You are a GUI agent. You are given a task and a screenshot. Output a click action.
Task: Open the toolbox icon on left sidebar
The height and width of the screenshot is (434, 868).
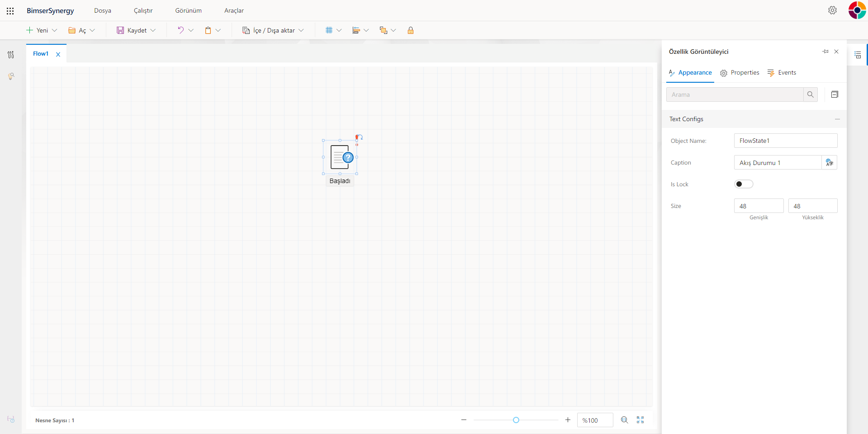(11, 55)
